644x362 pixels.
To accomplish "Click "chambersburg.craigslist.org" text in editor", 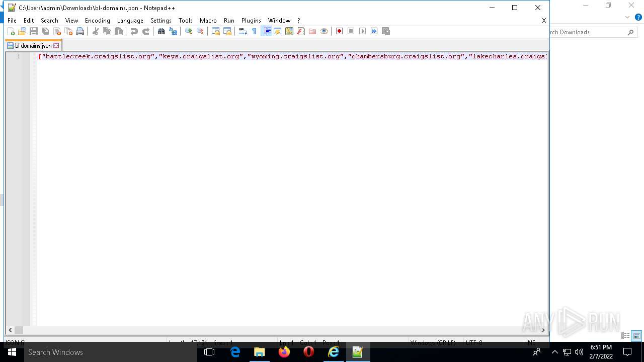I will click(407, 56).
